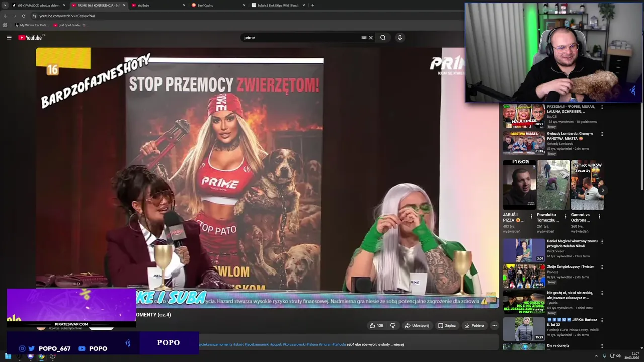The height and width of the screenshot is (362, 644).
Task: Open a new browser tab with plus
Action: click(313, 5)
